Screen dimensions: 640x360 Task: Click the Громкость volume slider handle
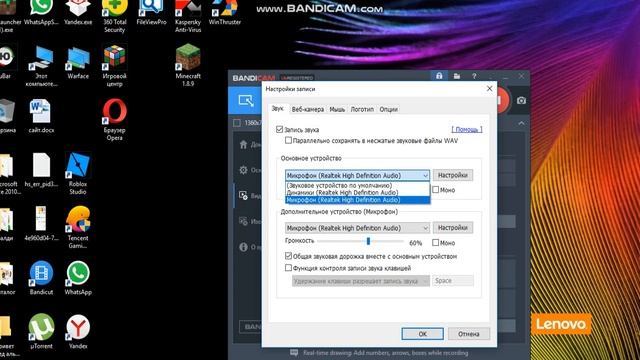(x=368, y=241)
